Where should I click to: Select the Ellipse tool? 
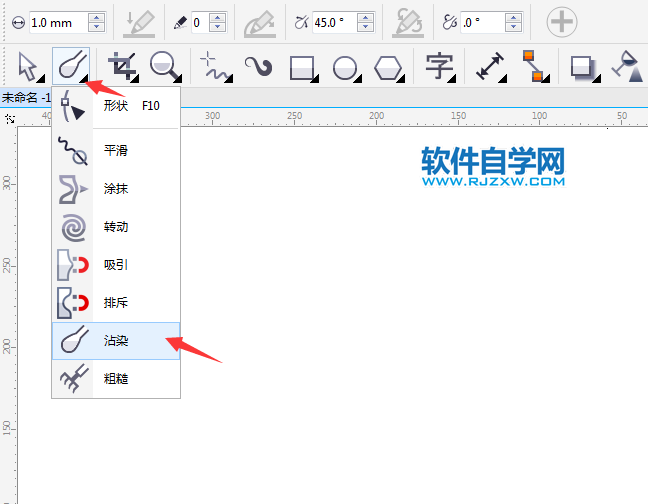(345, 68)
